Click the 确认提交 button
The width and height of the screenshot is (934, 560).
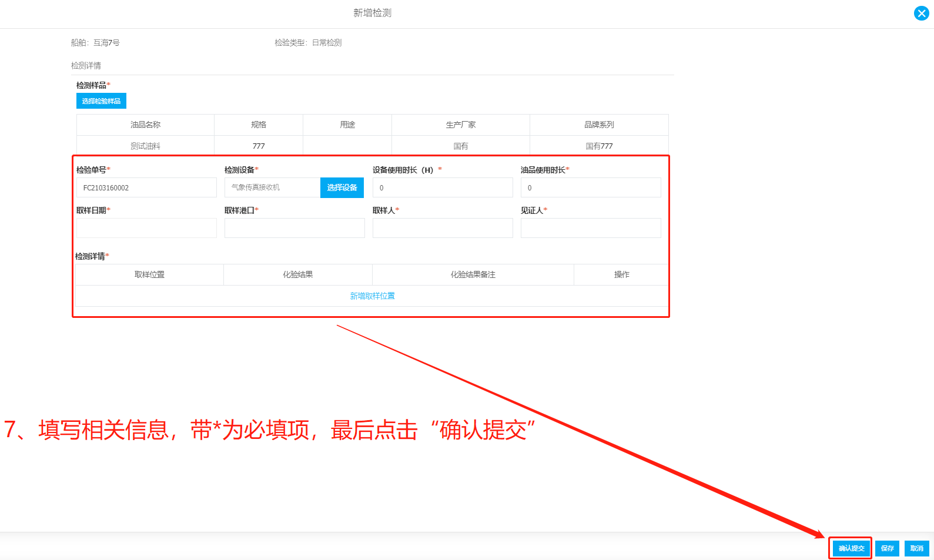(851, 548)
